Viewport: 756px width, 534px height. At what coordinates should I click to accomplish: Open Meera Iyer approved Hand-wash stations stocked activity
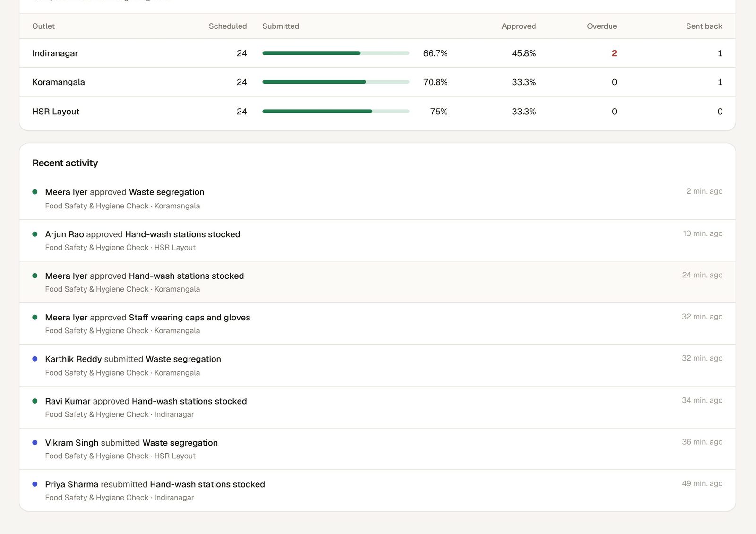tap(378, 282)
